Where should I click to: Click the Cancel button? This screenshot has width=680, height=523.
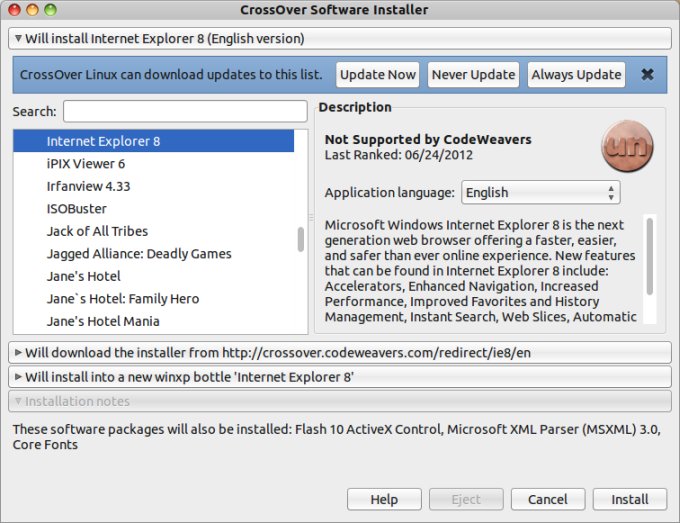click(x=548, y=500)
